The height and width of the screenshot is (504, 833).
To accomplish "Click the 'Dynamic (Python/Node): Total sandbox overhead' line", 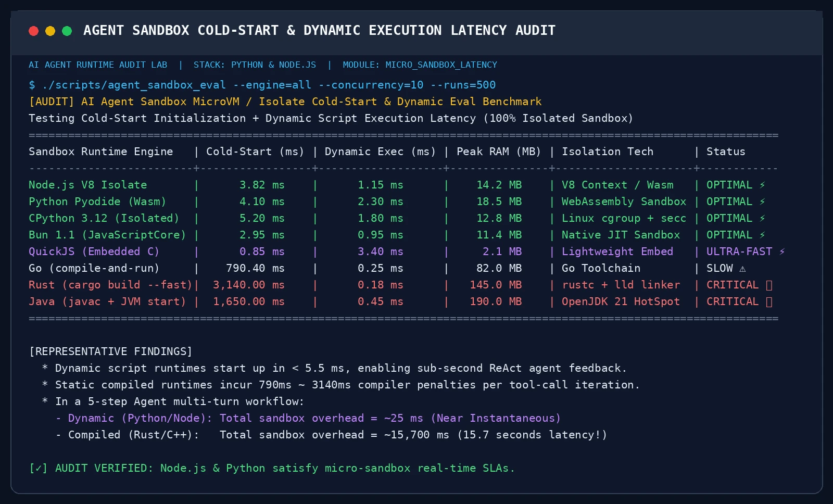I will [308, 418].
